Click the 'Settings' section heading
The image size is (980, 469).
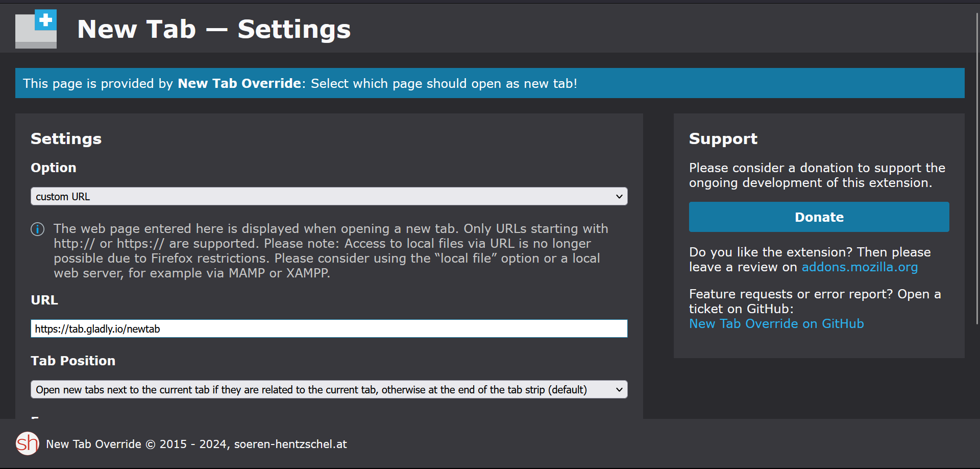(x=66, y=139)
